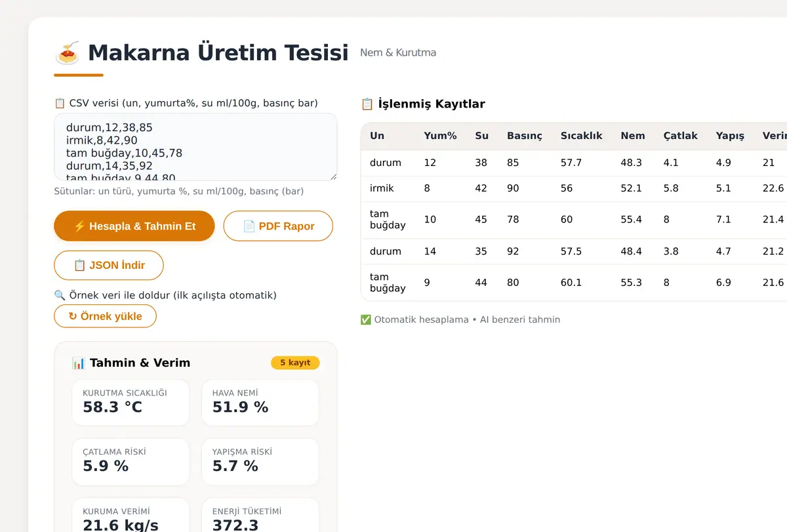Click basınç value 92 in table
787x532 pixels.
(513, 251)
